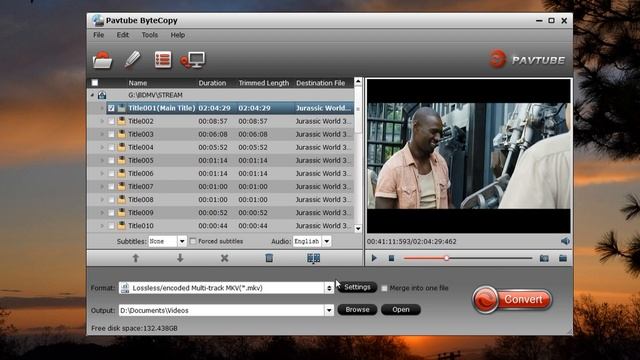Click Title003 duration 00:06:08
Screen dimensions: 640x360
point(213,134)
